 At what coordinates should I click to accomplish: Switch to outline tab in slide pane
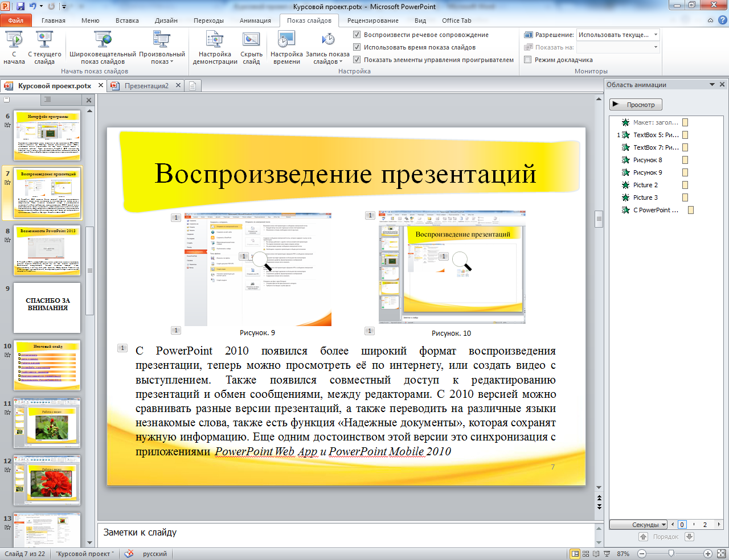click(x=48, y=100)
